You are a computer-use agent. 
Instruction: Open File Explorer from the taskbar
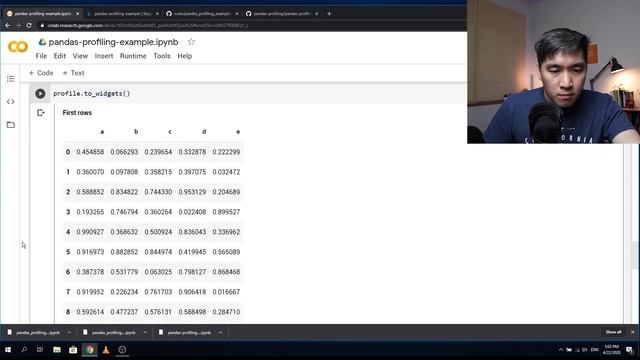[x=57, y=350]
